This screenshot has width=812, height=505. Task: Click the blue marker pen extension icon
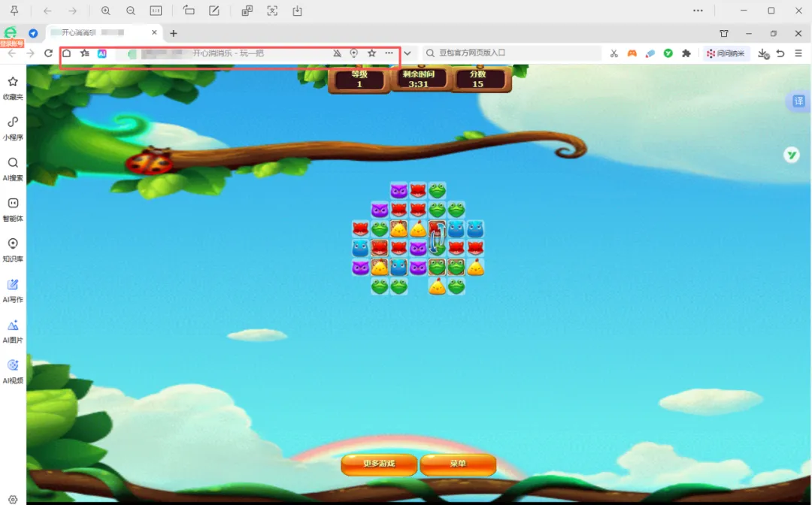tap(650, 53)
